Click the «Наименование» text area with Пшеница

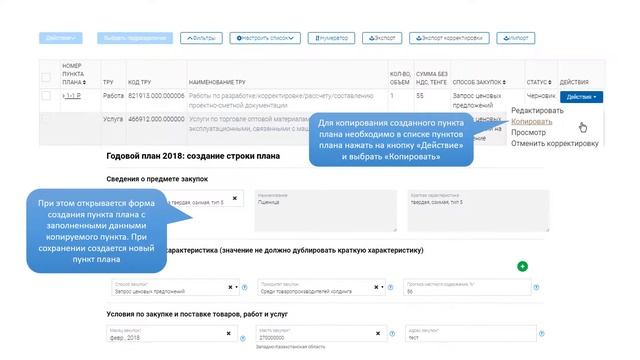[x=326, y=211]
